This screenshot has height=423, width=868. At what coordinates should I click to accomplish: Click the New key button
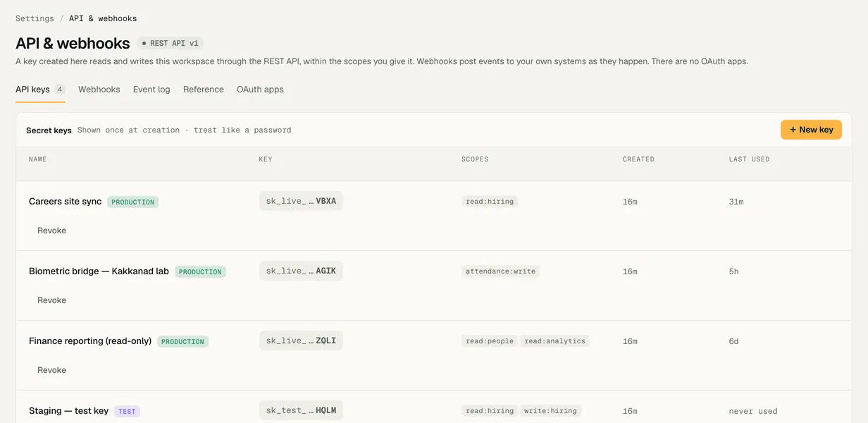(811, 130)
